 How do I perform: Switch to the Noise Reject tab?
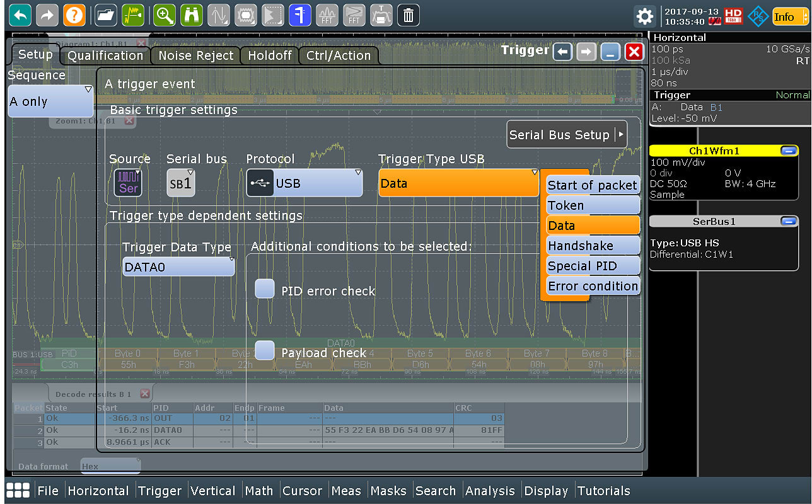coord(195,55)
